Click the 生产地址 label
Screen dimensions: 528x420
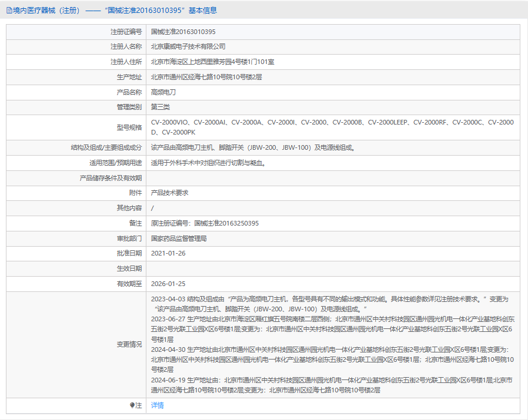pos(129,77)
